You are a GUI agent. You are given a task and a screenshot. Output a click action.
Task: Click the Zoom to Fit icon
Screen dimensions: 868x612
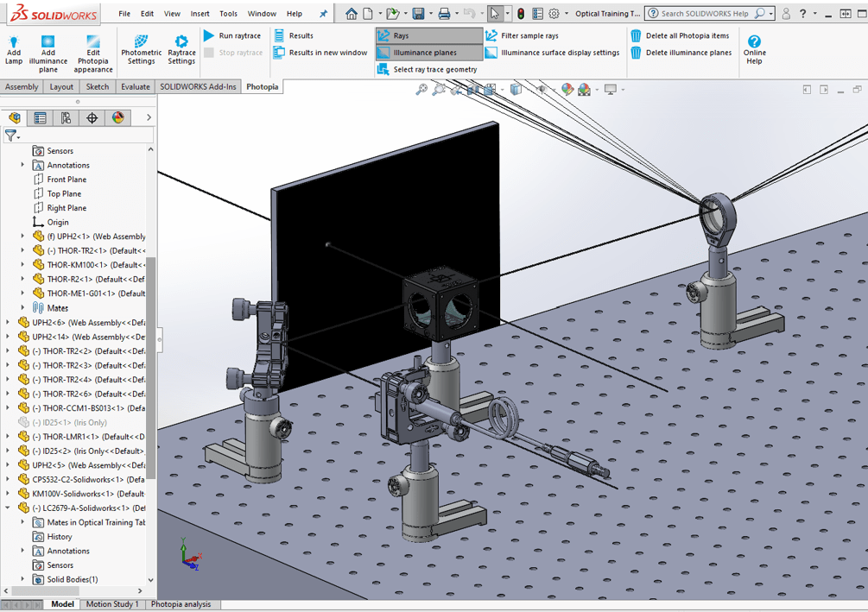[422, 89]
